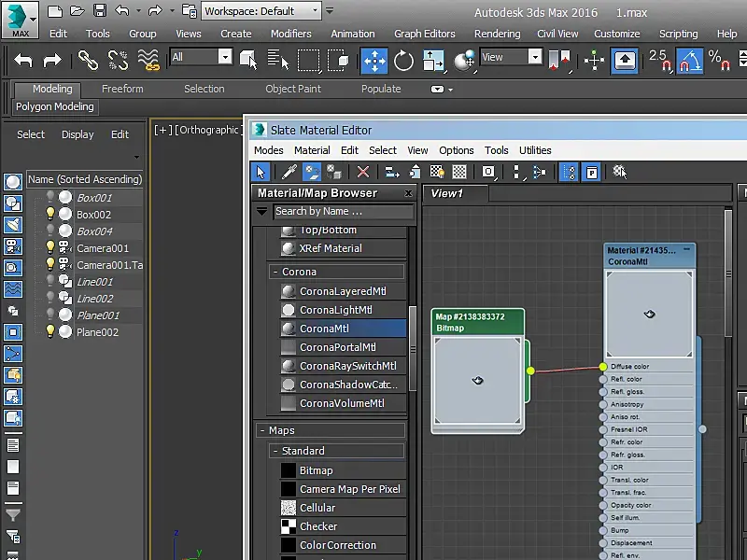Click the Diffuse color input socket
The width and height of the screenshot is (747, 560).
pos(603,367)
